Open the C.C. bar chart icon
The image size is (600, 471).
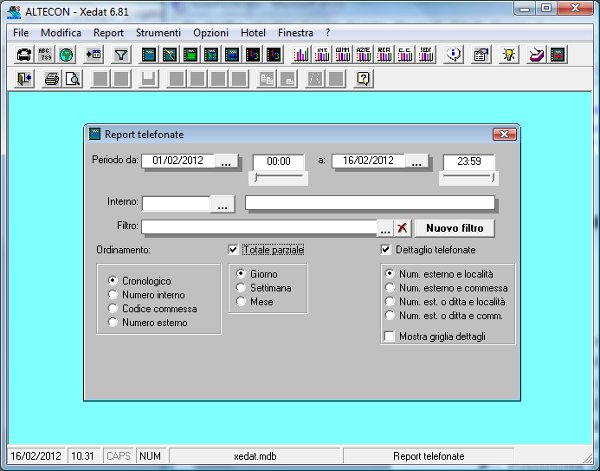[x=405, y=55]
